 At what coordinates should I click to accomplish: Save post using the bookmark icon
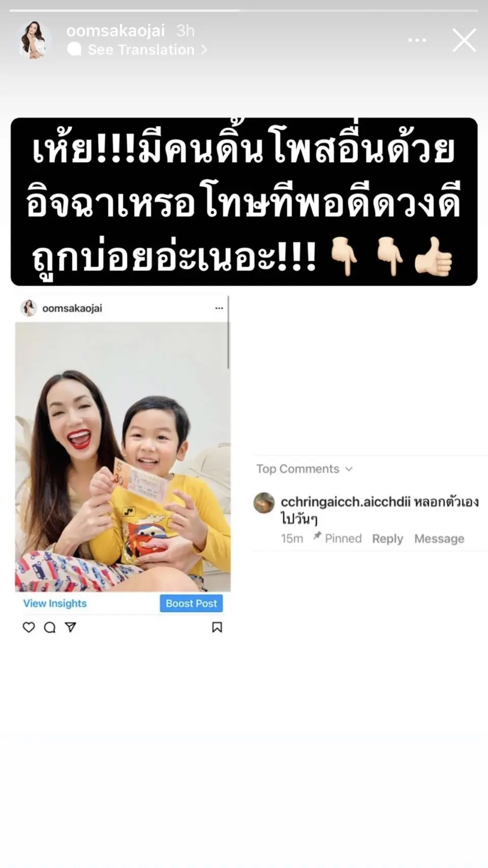pos(217,627)
